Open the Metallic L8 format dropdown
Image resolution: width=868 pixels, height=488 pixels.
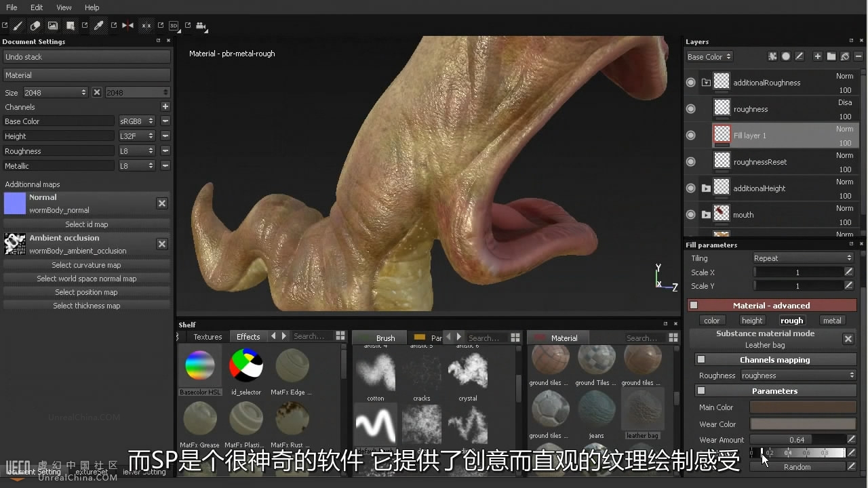click(137, 166)
